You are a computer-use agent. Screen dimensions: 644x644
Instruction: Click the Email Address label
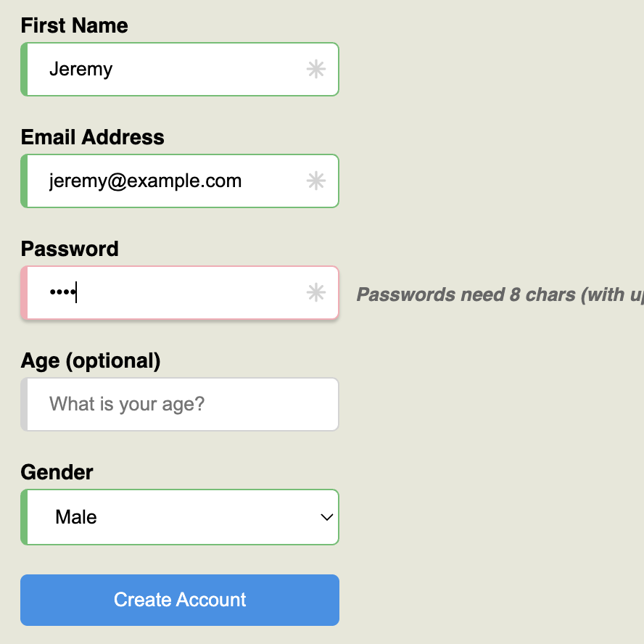click(x=92, y=138)
